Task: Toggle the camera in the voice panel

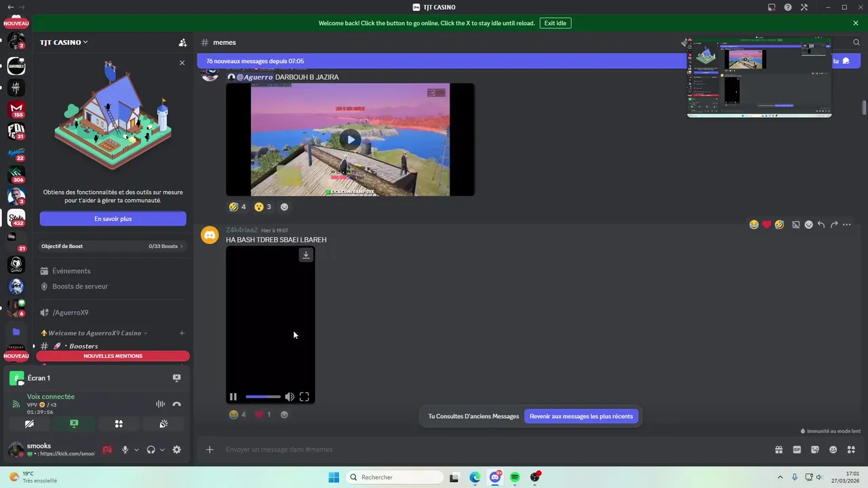Action: (29, 424)
